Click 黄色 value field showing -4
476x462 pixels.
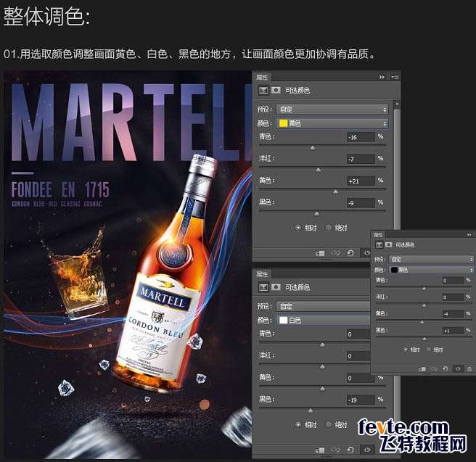point(454,314)
